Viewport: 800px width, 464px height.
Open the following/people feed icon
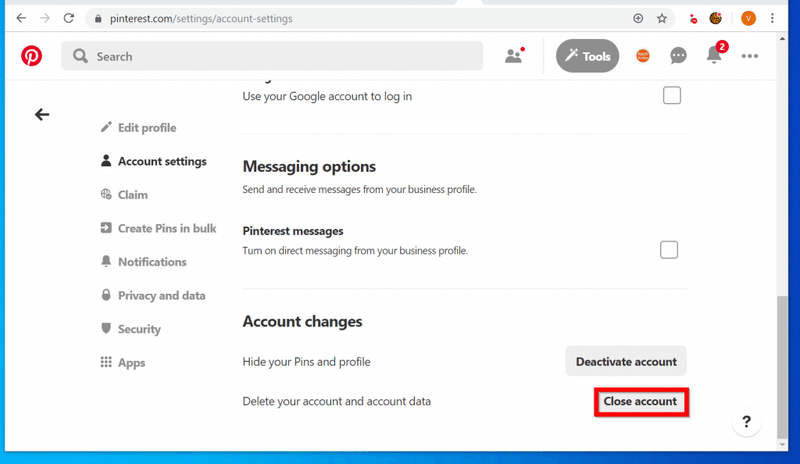point(514,55)
